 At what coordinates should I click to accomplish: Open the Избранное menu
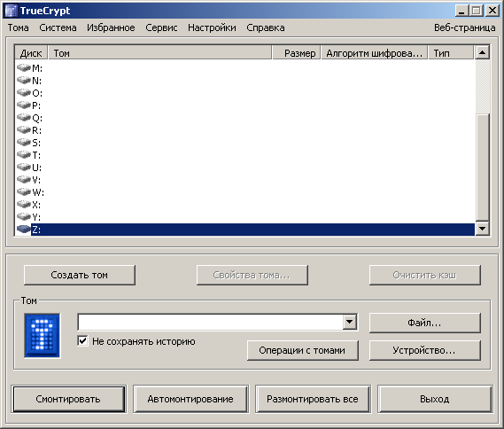point(111,27)
